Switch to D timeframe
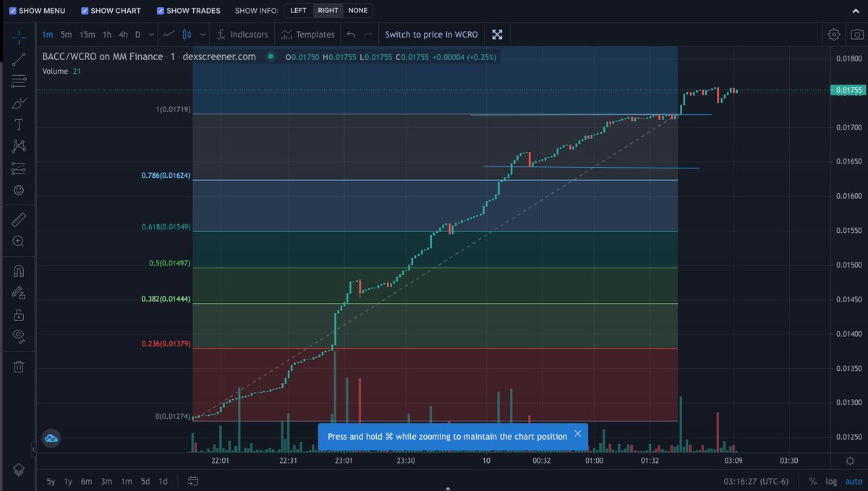This screenshot has width=868, height=491. [x=137, y=34]
